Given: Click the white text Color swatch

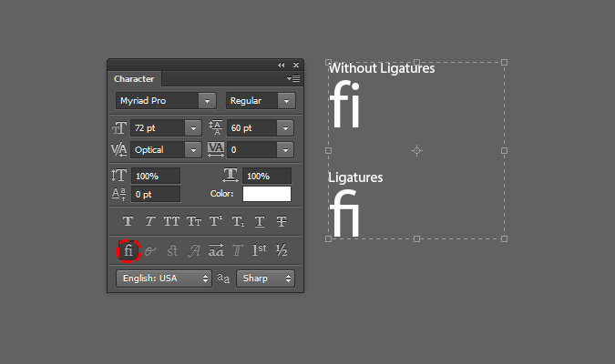Looking at the screenshot, I should [266, 193].
